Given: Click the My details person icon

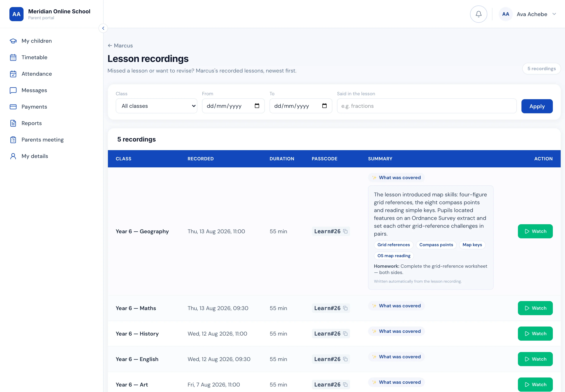Looking at the screenshot, I should pyautogui.click(x=13, y=156).
